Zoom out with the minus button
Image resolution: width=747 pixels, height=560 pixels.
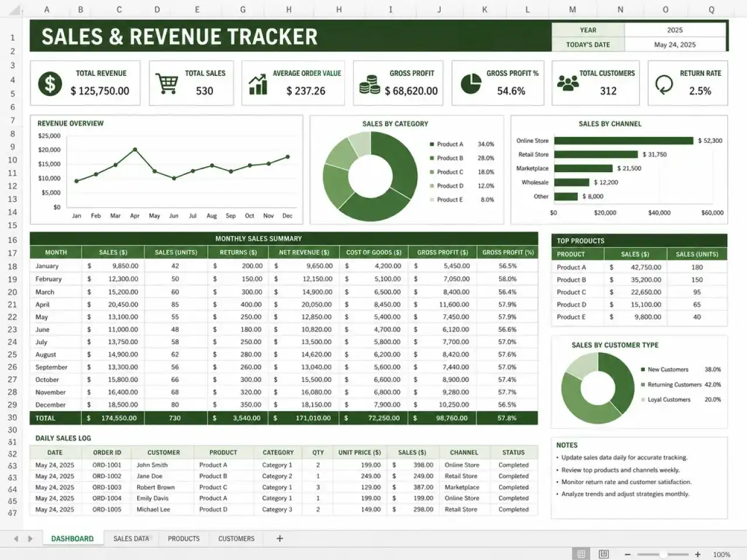(627, 554)
